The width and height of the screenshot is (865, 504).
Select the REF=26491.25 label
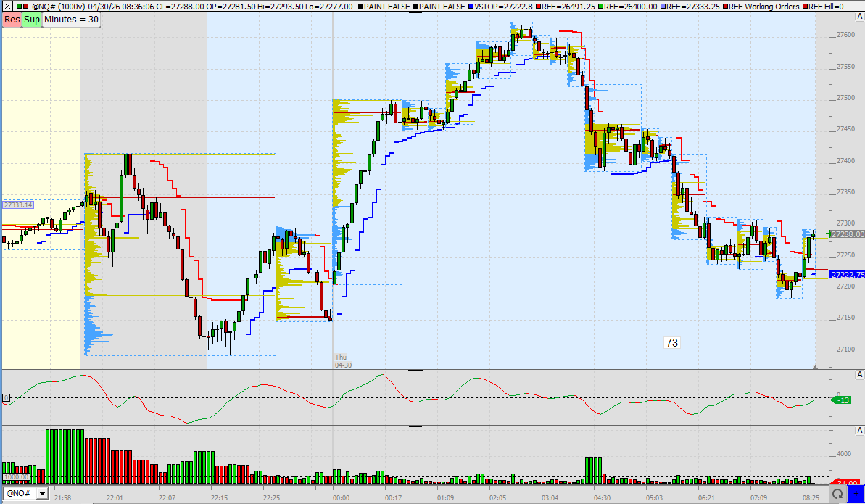[568, 7]
